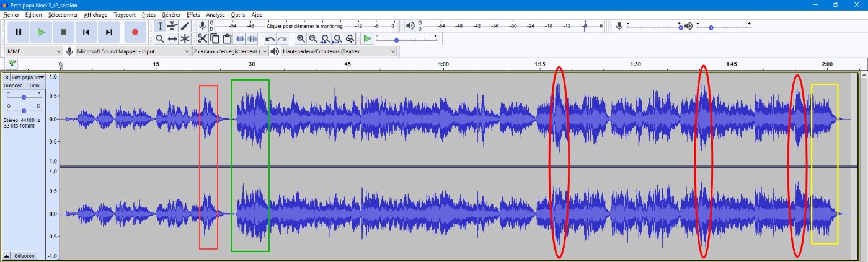Toggle Silencer mute on the track

point(13,85)
